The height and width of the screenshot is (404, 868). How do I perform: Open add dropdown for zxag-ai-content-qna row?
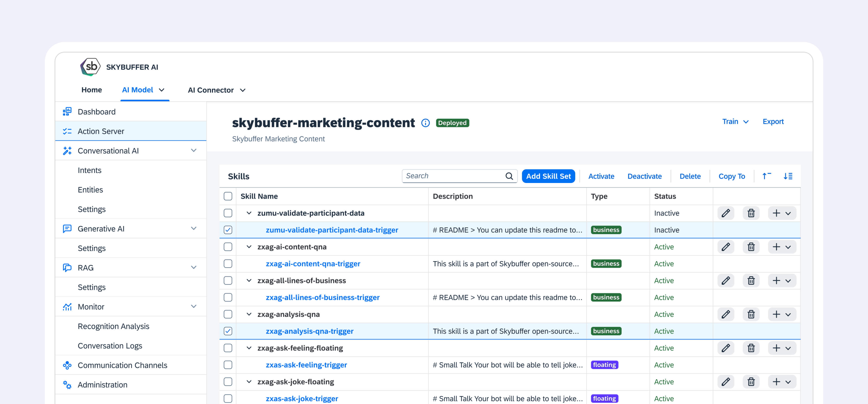[x=782, y=247]
